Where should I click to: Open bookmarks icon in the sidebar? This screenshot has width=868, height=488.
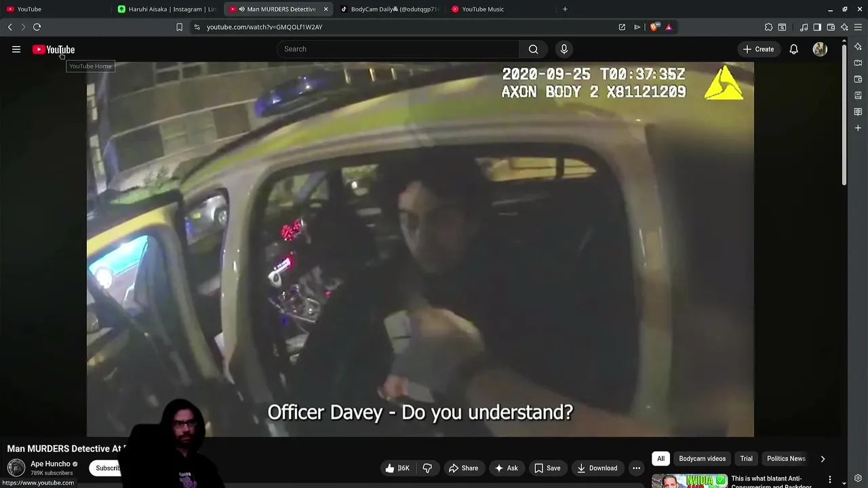point(858,96)
